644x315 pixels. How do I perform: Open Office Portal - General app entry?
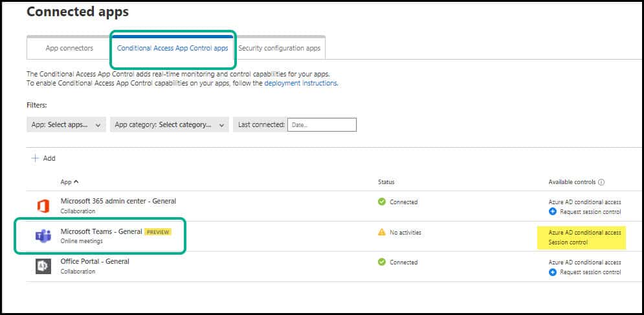coord(95,261)
